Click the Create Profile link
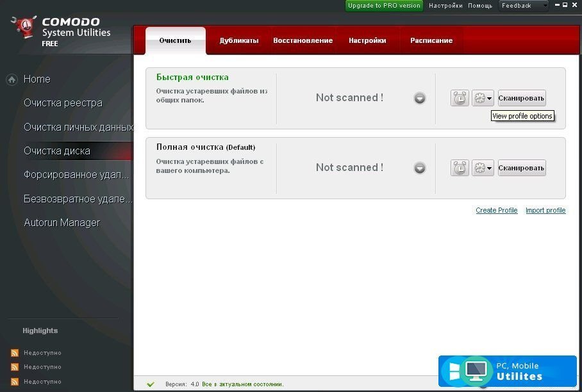 pos(497,210)
